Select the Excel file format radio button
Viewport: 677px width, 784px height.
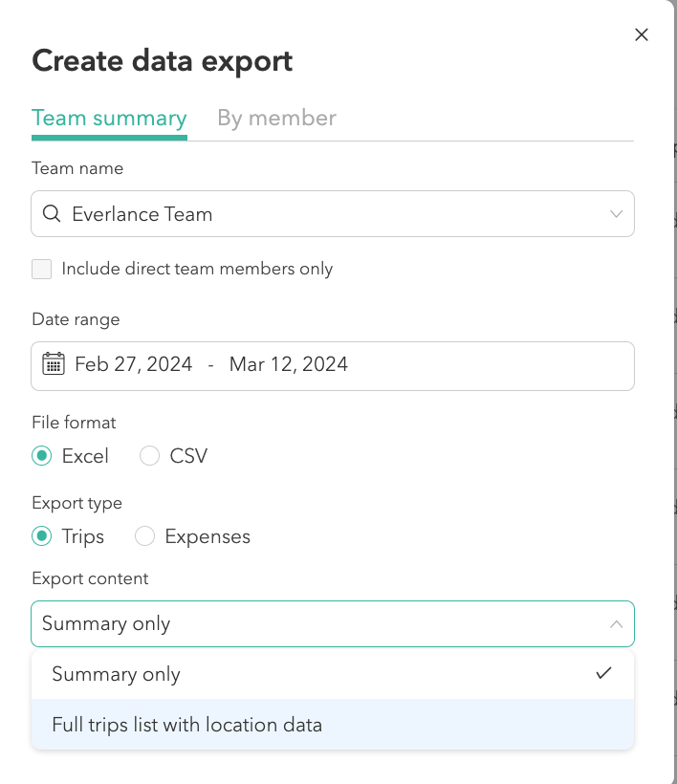coord(42,456)
